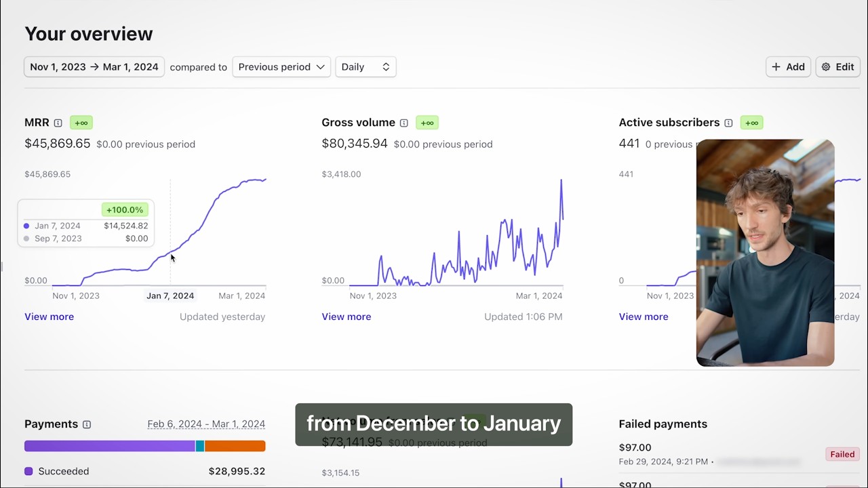Open View more under MRR chart

coord(49,317)
